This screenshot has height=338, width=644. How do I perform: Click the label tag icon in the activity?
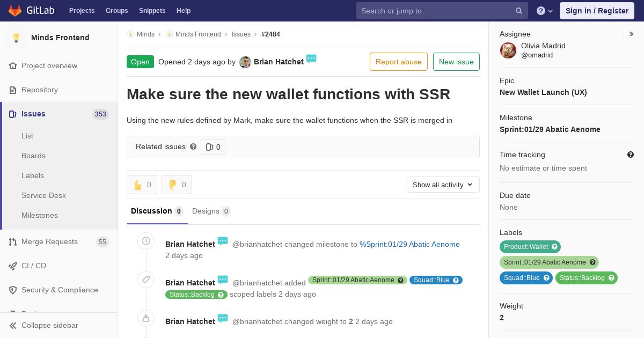coord(146,280)
